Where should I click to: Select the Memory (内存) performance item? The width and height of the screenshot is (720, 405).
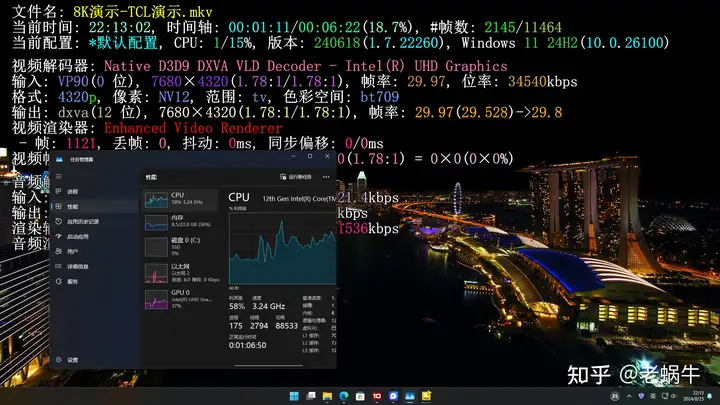180,223
